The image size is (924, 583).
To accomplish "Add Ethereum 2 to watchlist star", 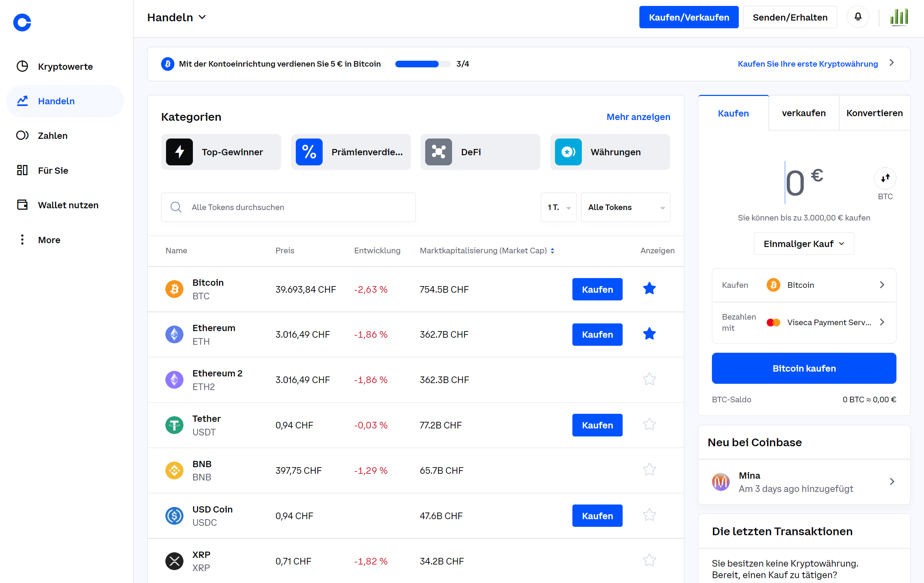I will point(649,379).
